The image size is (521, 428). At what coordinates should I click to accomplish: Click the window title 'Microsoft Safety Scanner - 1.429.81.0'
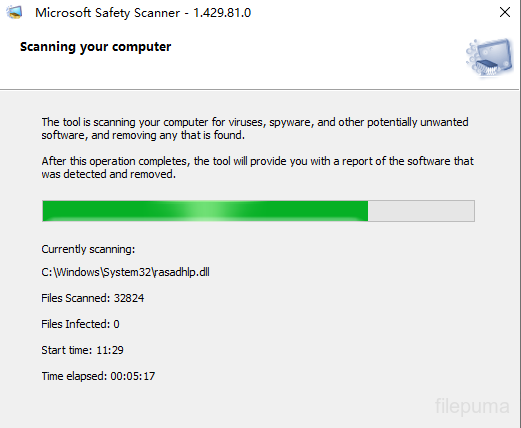point(143,13)
